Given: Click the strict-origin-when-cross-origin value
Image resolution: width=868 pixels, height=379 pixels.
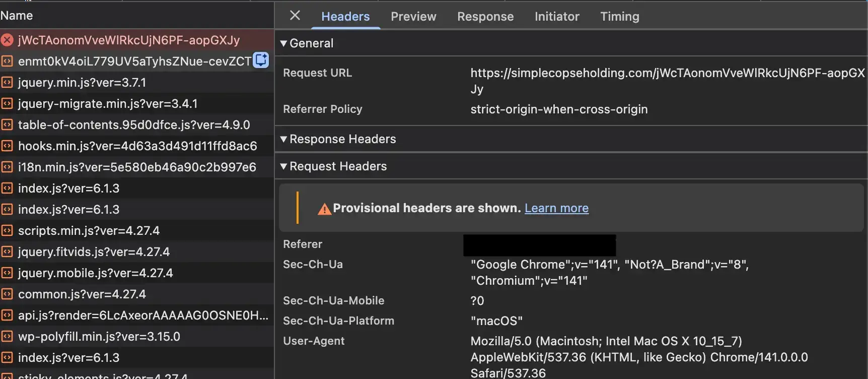Looking at the screenshot, I should [x=559, y=109].
